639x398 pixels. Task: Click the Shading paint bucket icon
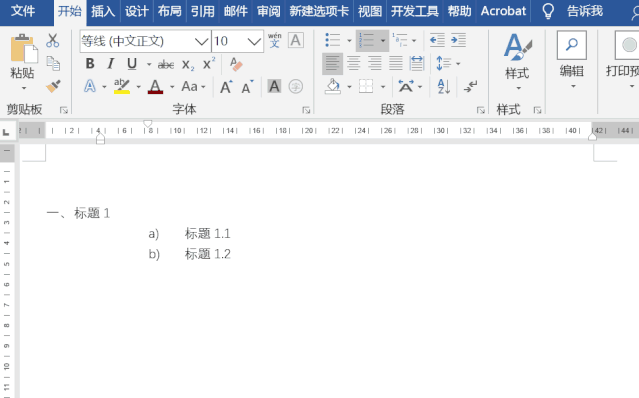coord(333,86)
